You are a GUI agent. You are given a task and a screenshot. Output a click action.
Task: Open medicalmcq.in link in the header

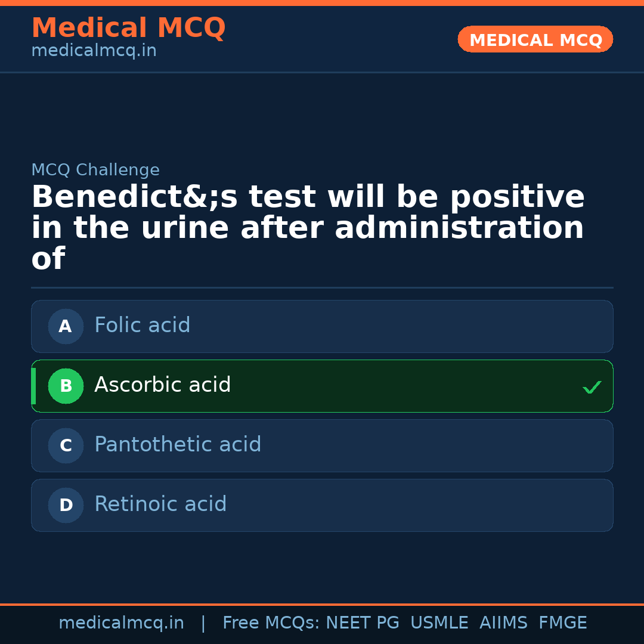tap(94, 51)
